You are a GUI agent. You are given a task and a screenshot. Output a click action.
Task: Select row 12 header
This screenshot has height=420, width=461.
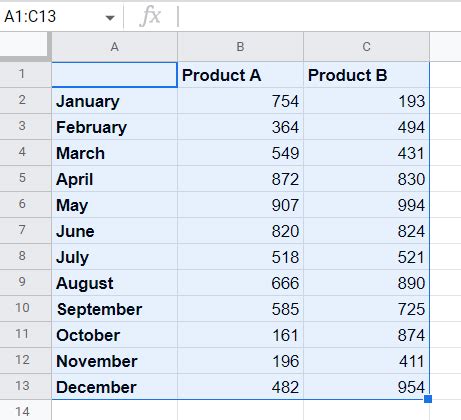pos(25,361)
